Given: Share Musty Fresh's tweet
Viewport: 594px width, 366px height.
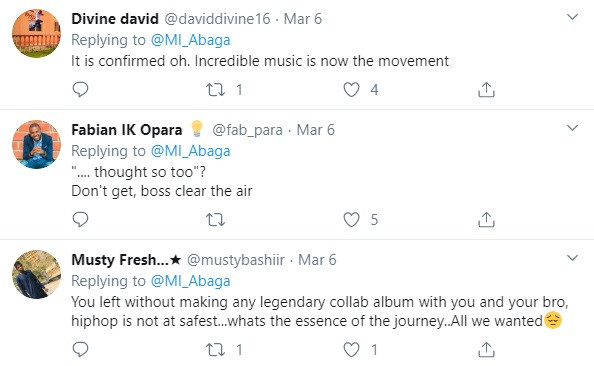Looking at the screenshot, I should click(486, 349).
